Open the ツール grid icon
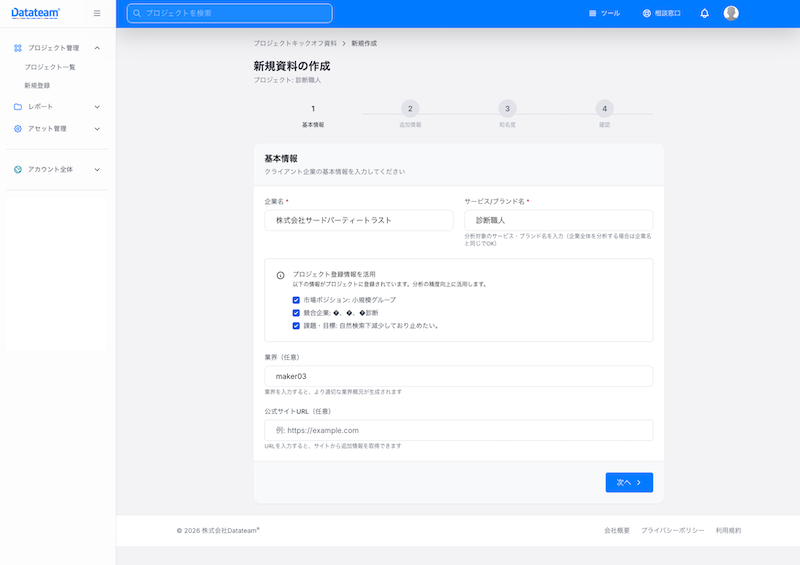The height and width of the screenshot is (565, 800). (592, 13)
